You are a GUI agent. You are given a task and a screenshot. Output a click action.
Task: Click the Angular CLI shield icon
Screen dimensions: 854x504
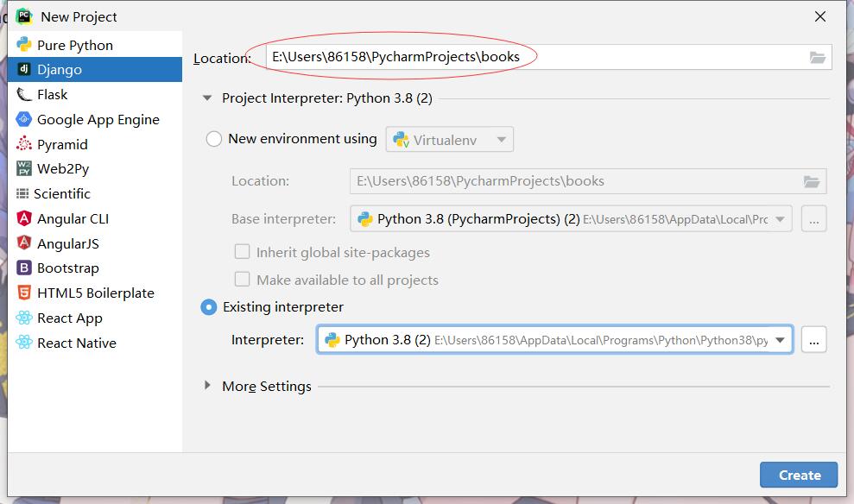tap(24, 218)
